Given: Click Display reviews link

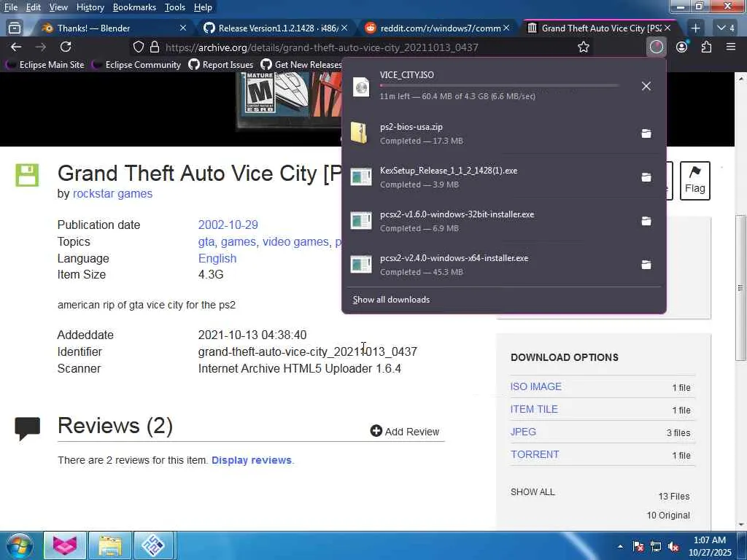Looking at the screenshot, I should point(252,461).
